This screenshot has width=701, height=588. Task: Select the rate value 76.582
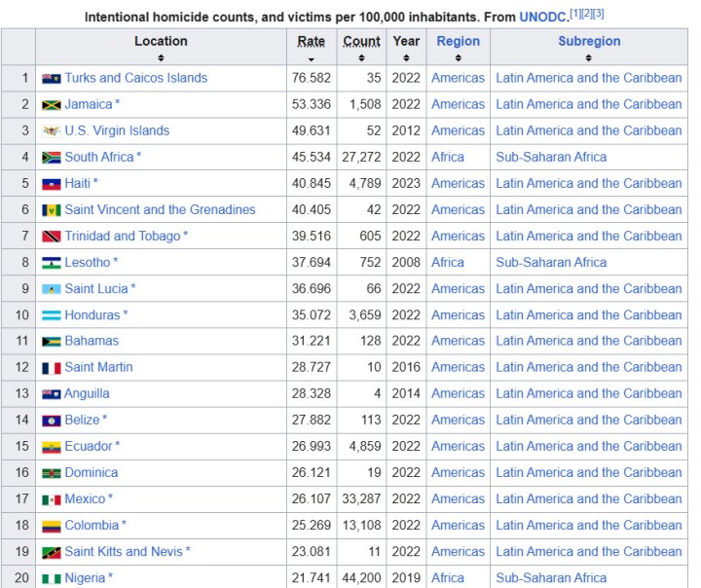312,78
